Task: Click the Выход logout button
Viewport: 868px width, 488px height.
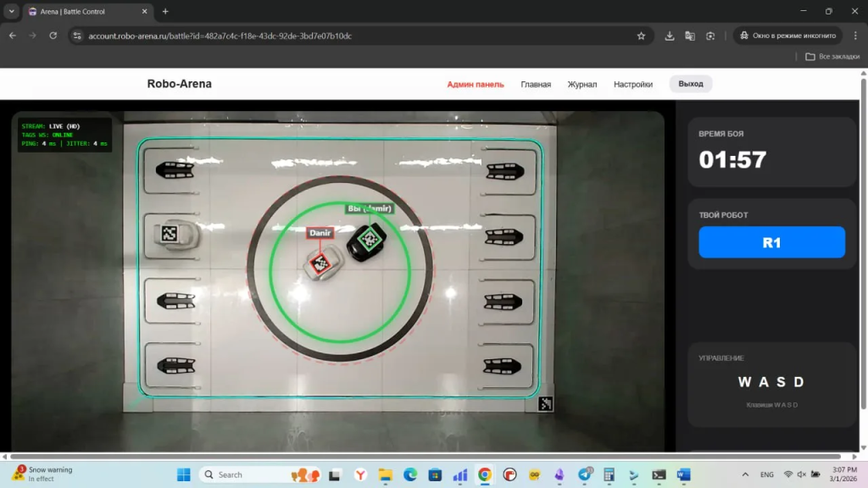Action: coord(691,84)
